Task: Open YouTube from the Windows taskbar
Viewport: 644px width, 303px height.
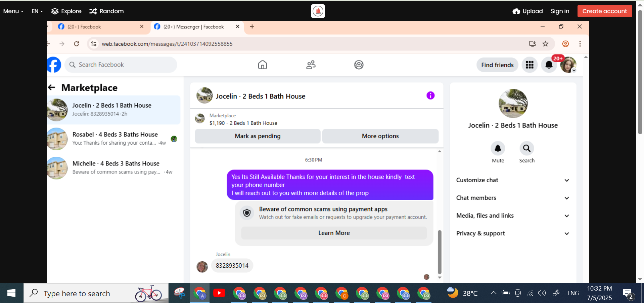Action: [219, 293]
